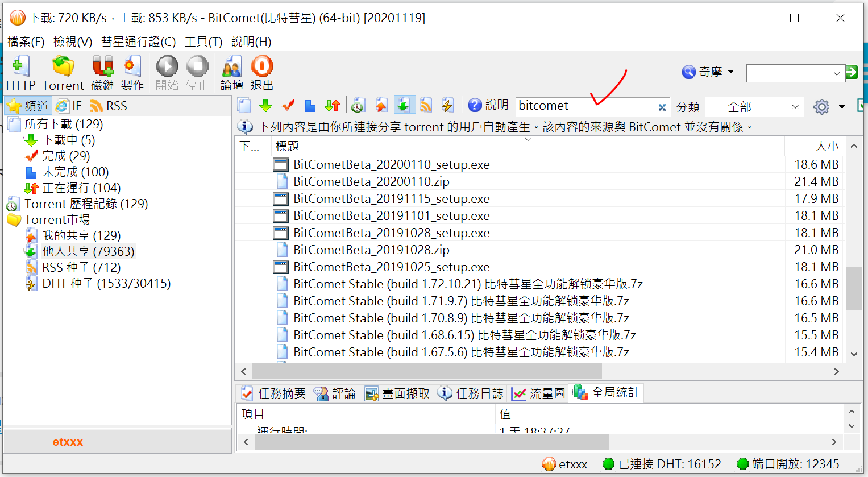This screenshot has height=477, width=868.
Task: Open the 評論 bottom tab
Action: coord(334,393)
